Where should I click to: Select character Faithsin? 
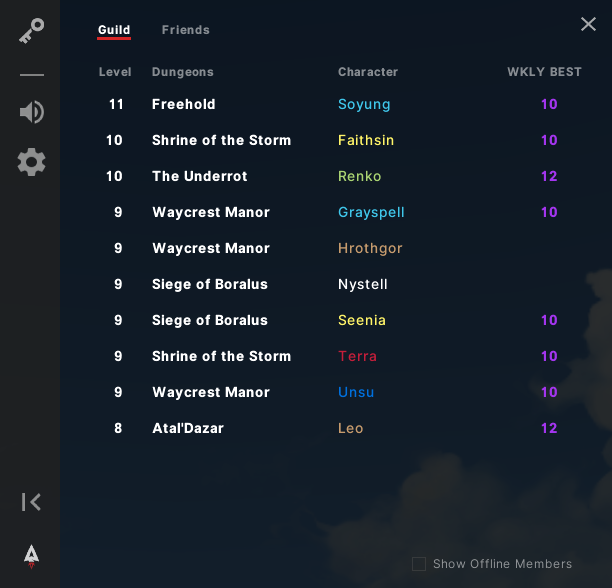pyautogui.click(x=366, y=140)
